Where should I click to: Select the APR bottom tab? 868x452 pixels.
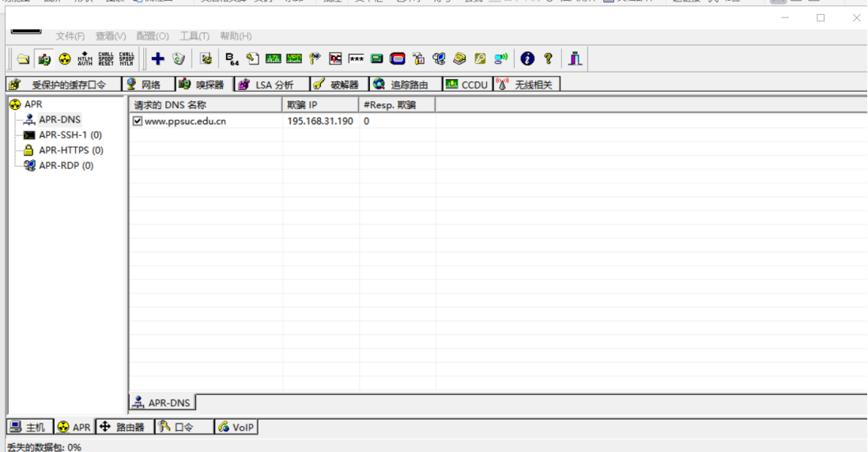point(74,427)
